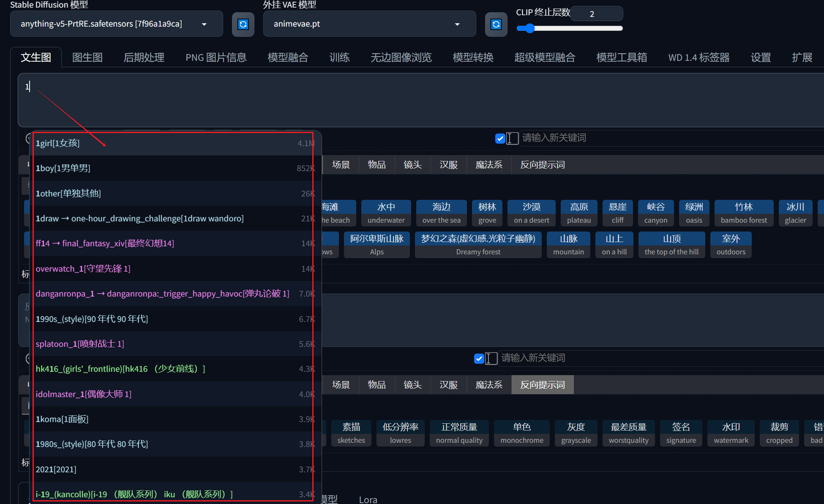Choose the 1other[单独其他] suggestion
Screen dimensions: 824x504
click(x=175, y=193)
